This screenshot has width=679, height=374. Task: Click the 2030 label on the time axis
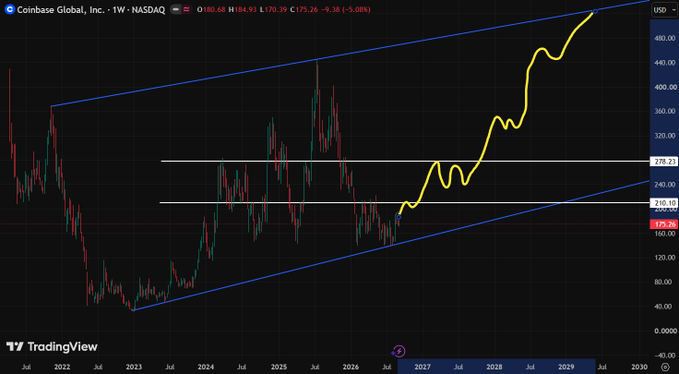tap(639, 367)
